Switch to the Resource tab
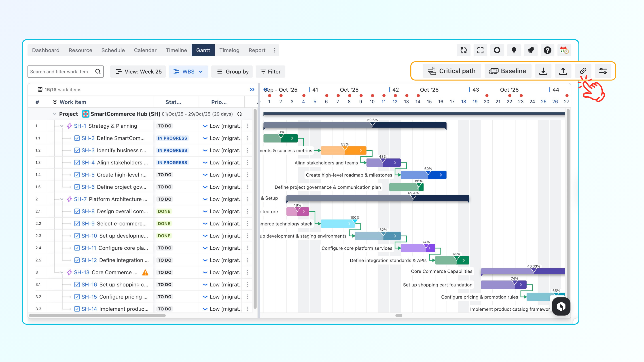This screenshot has width=644, height=362. pos(80,50)
